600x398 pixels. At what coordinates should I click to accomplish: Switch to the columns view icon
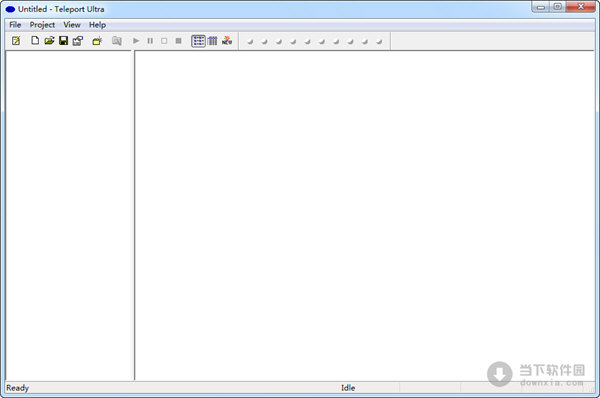(213, 41)
